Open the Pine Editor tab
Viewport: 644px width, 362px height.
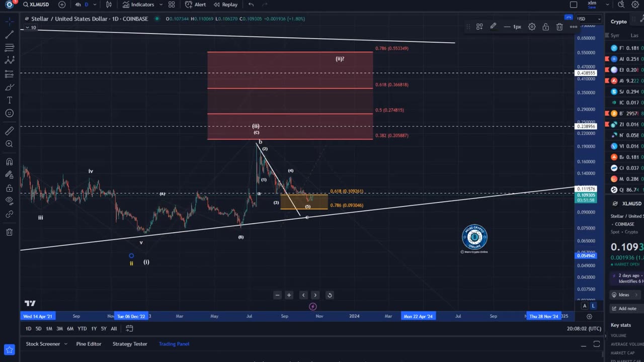point(89,344)
